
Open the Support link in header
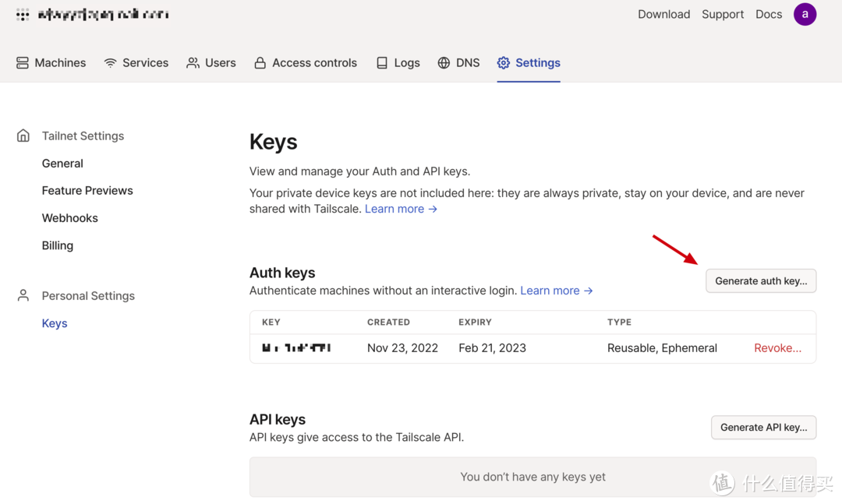[723, 15]
